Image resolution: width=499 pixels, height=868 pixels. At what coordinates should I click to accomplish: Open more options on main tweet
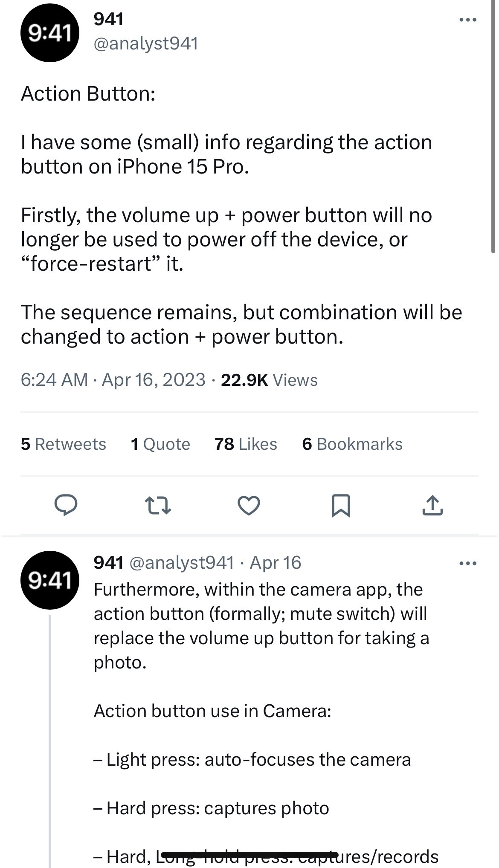pos(467,20)
